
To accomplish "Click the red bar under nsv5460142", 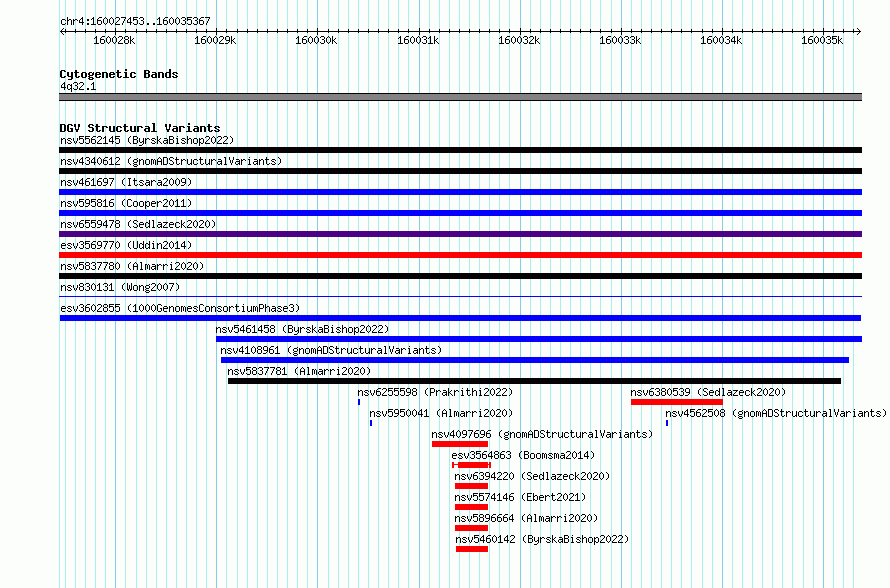I will tap(472, 549).
